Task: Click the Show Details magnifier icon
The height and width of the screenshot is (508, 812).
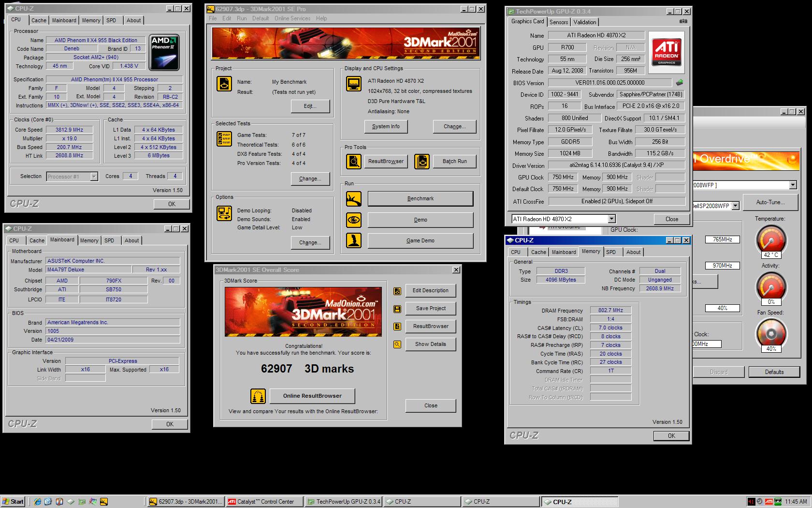Action: [x=397, y=344]
